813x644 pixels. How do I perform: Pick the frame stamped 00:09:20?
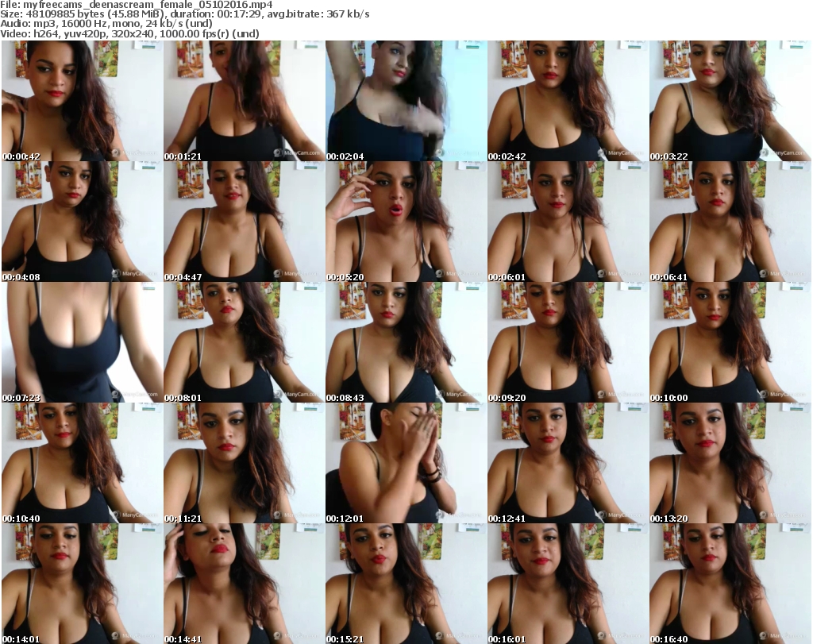(x=568, y=342)
